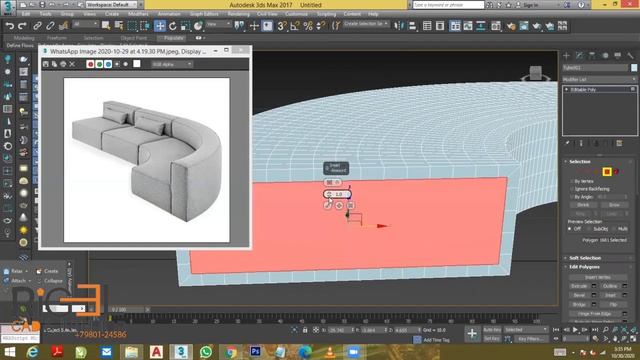The height and width of the screenshot is (360, 640).
Task: Click the Undo arrow in main toolbar
Action: [9, 26]
